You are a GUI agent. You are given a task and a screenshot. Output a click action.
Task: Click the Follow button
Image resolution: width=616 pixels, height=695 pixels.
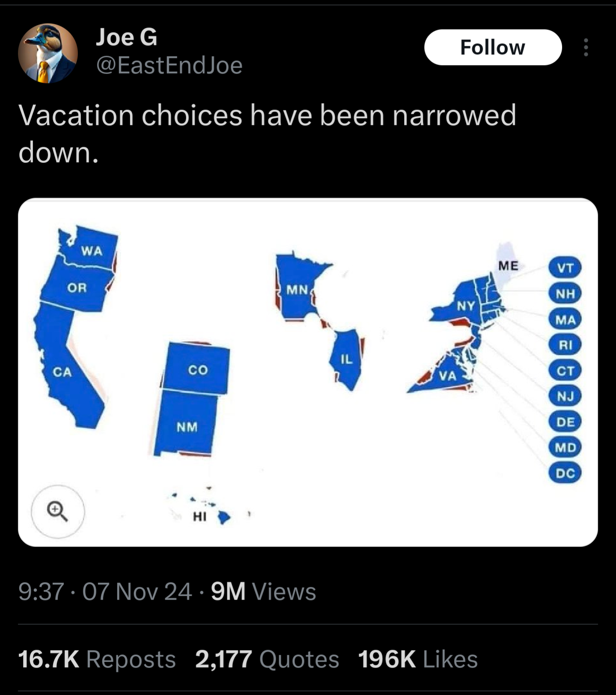(493, 47)
